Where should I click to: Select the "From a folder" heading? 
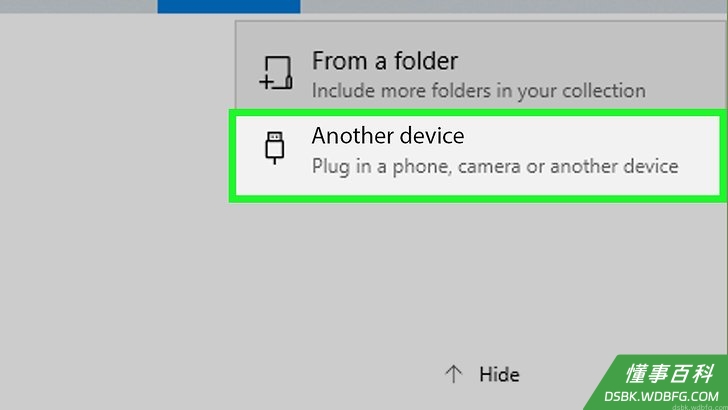(x=384, y=61)
